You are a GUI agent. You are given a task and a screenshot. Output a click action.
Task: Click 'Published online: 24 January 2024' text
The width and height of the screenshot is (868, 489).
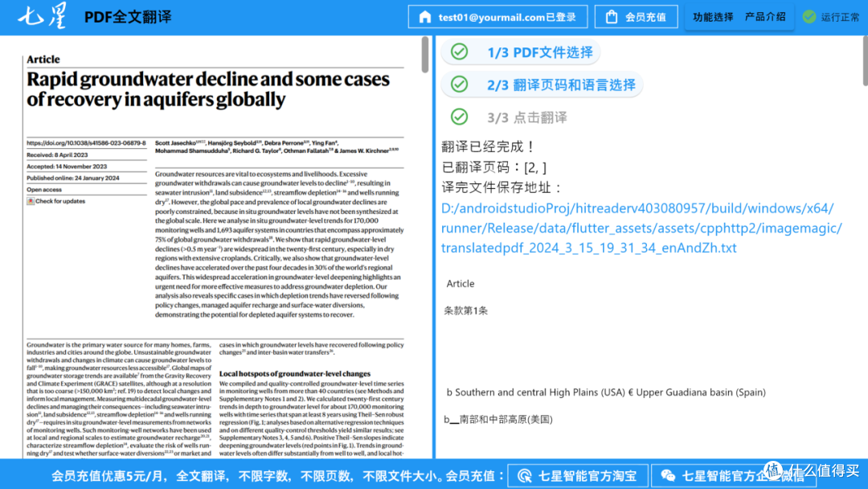pos(73,178)
